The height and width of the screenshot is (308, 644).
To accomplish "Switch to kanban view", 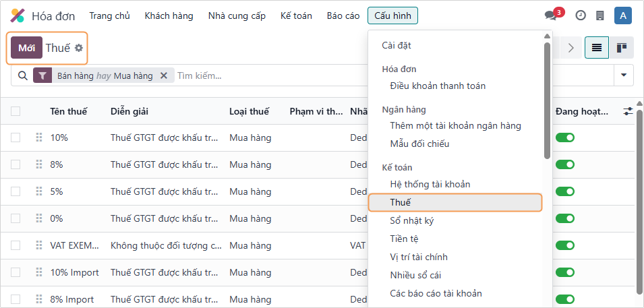I will [x=621, y=48].
